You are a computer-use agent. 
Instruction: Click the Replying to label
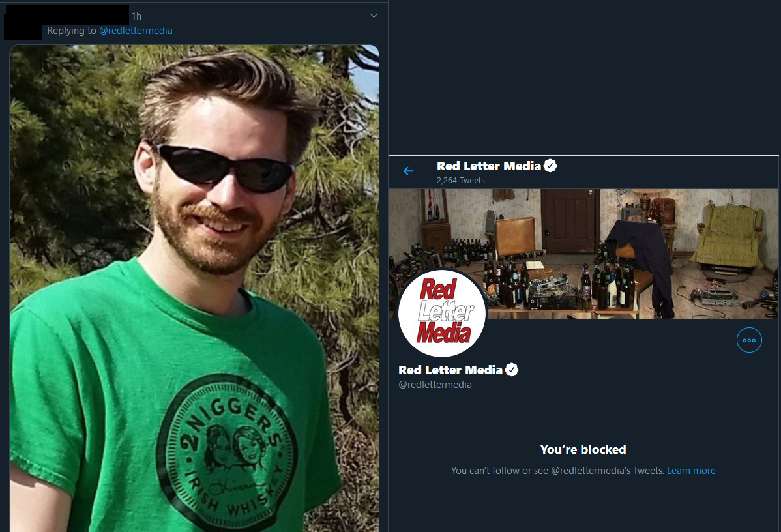click(71, 31)
